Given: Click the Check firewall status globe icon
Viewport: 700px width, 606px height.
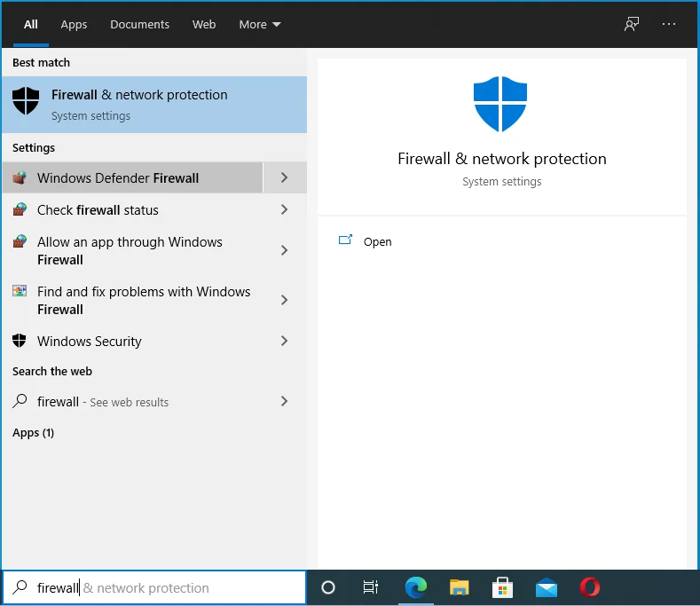Looking at the screenshot, I should 20,209.
